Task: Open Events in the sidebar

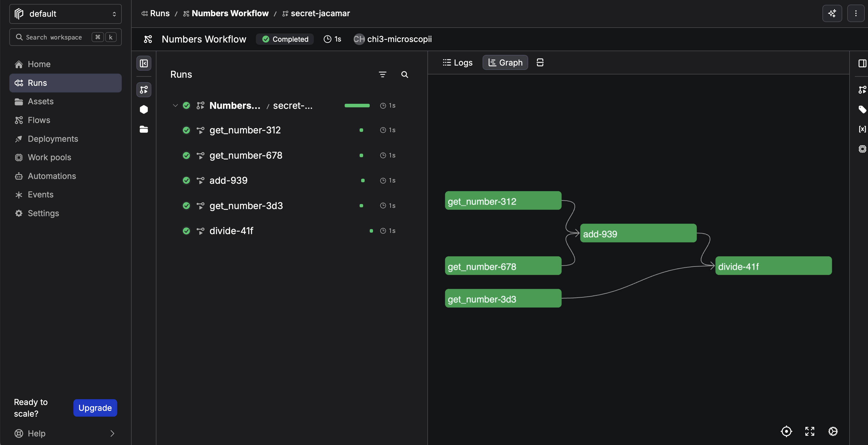Action: pos(65,194)
